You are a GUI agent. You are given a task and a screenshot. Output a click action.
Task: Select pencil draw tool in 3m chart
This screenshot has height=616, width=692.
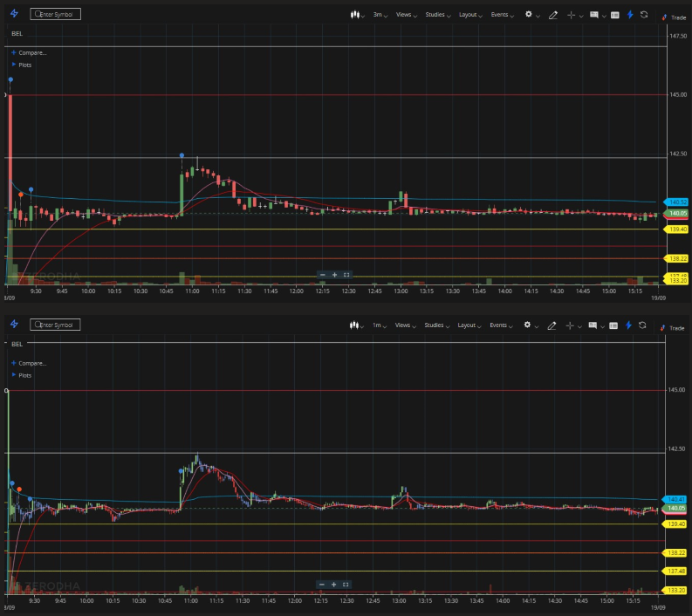coord(552,16)
